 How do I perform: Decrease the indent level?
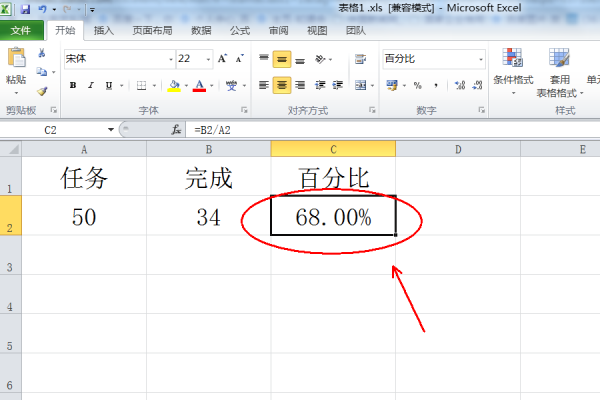point(320,85)
